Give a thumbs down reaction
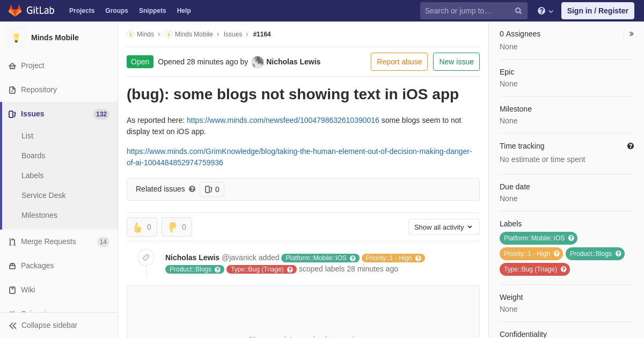Image resolution: width=644 pixels, height=338 pixels. (177, 227)
